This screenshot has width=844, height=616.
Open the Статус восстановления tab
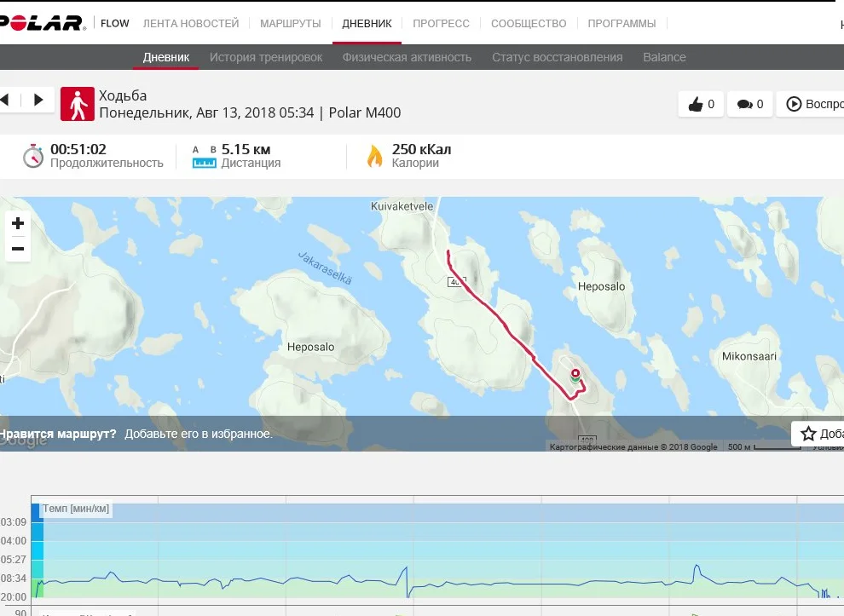557,57
